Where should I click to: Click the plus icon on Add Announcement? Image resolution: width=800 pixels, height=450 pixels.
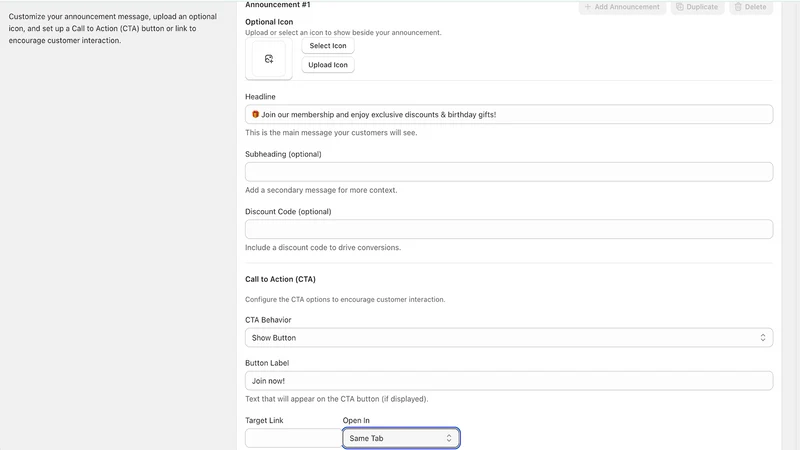point(587,7)
